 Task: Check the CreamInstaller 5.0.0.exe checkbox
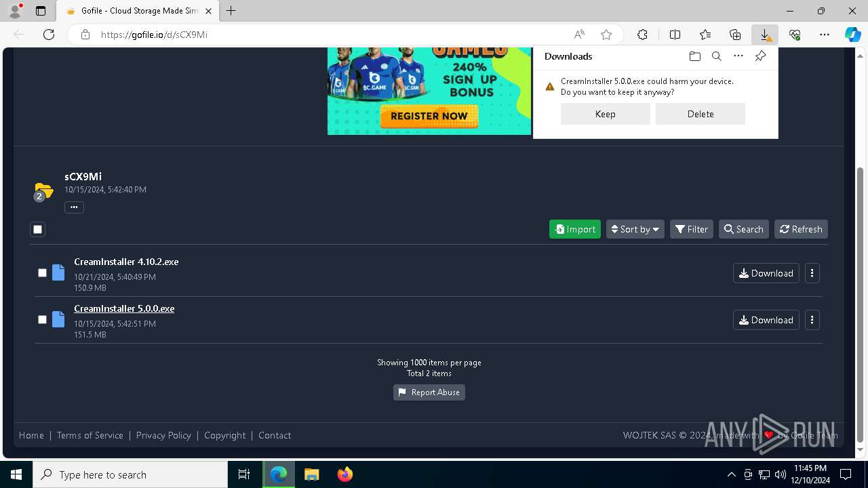coord(42,319)
